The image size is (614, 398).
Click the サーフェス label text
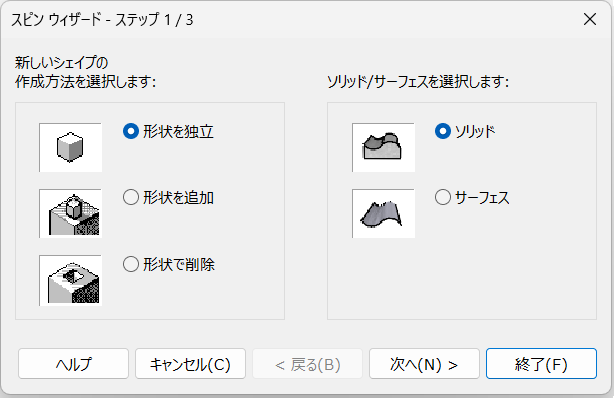point(482,197)
